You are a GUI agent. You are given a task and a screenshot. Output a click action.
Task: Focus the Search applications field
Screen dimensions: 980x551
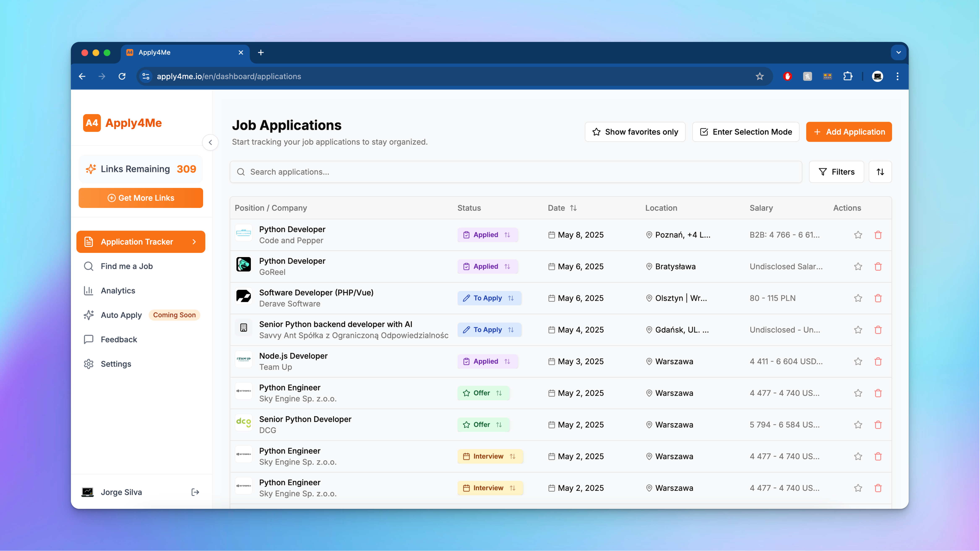tap(516, 172)
